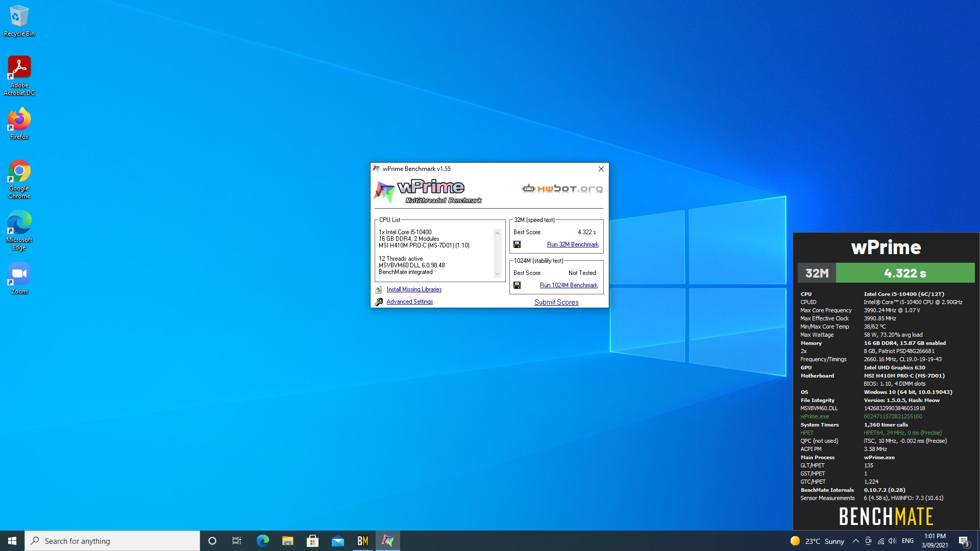Click the ENG language indicator
Image resolution: width=980 pixels, height=551 pixels.
(908, 541)
